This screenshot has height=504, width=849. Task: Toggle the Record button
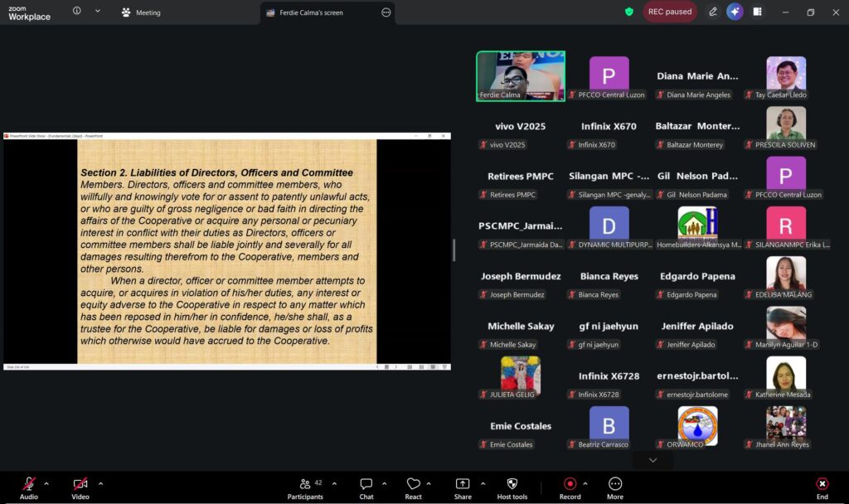coord(570,487)
